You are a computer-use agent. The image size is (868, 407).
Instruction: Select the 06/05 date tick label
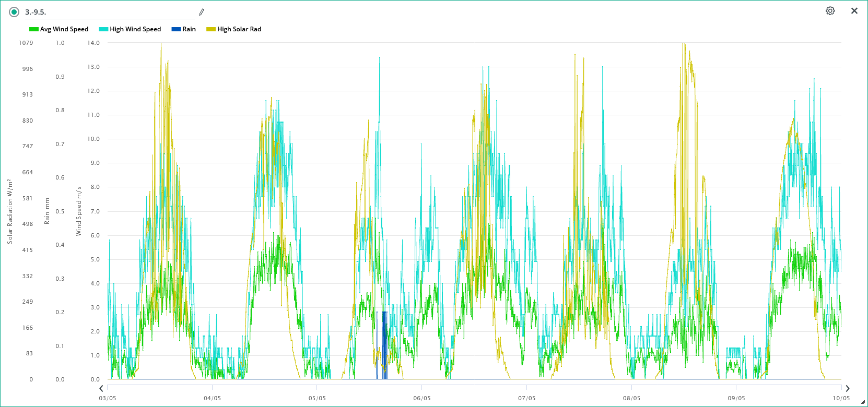tap(421, 398)
